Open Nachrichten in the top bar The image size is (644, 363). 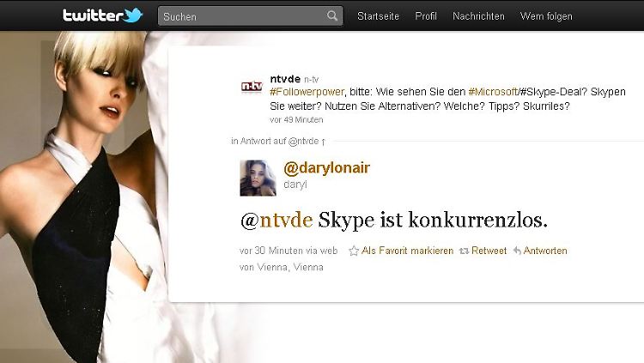pos(478,16)
